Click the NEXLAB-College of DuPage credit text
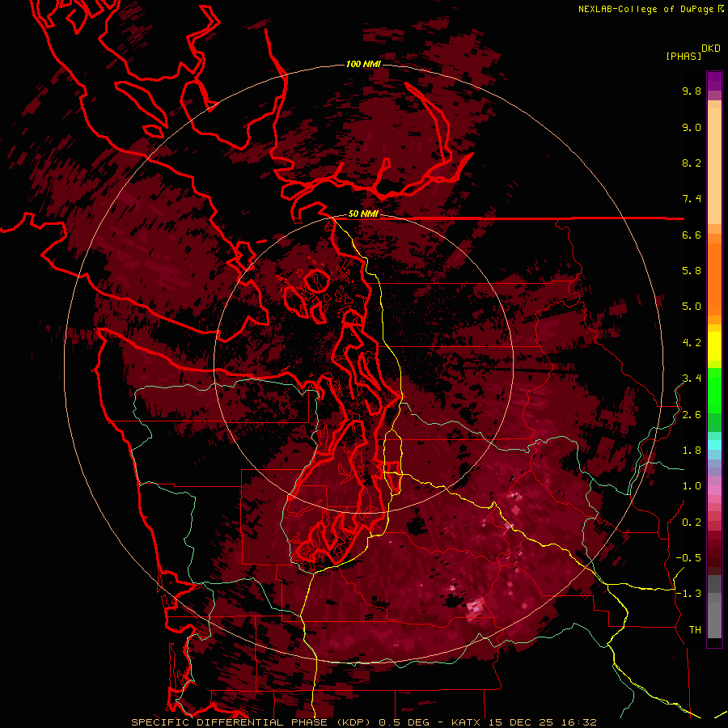728x728 pixels. [x=646, y=9]
